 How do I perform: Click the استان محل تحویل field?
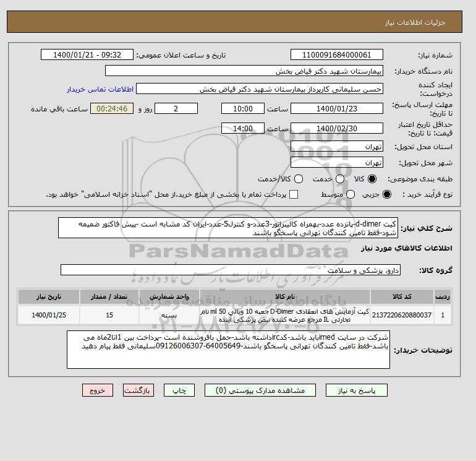tap(337, 147)
